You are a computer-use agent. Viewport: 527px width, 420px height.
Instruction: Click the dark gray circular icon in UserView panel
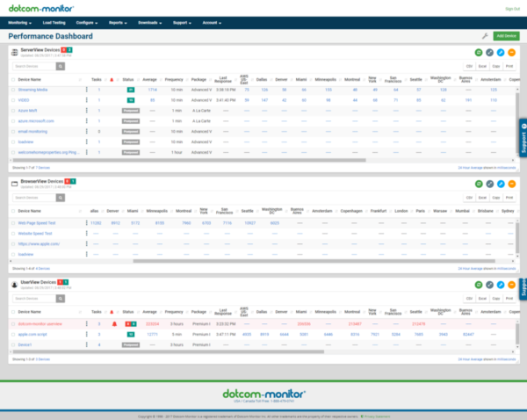(490, 286)
